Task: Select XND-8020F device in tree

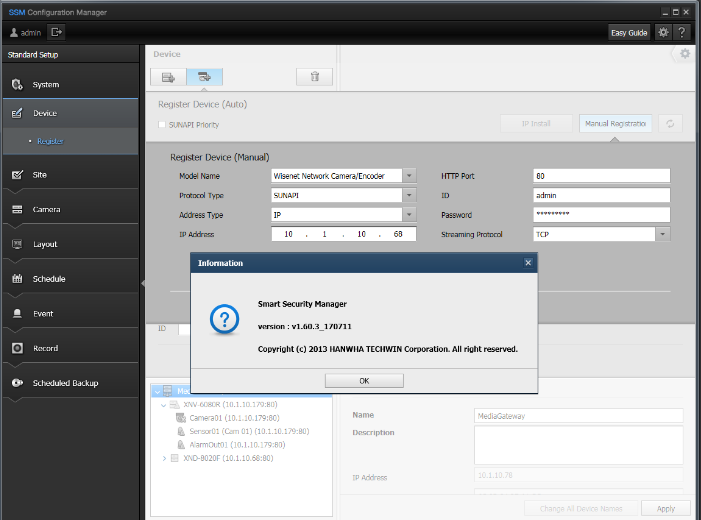Action: [x=228, y=458]
